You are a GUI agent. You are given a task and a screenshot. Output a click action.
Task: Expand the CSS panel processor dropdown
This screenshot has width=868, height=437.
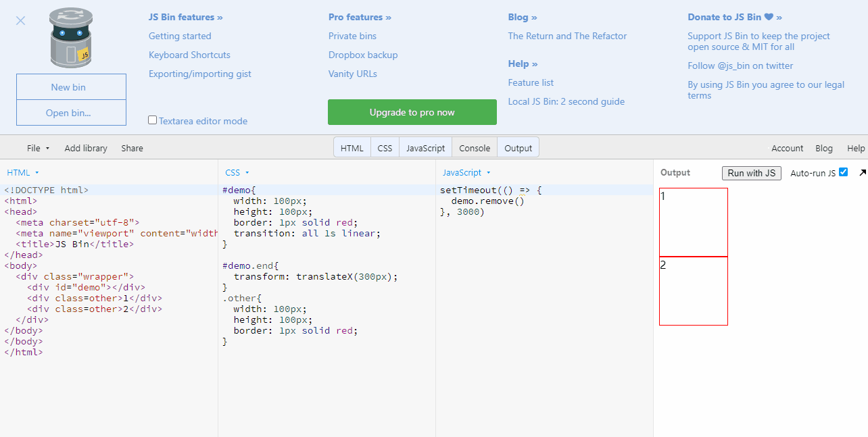[237, 173]
